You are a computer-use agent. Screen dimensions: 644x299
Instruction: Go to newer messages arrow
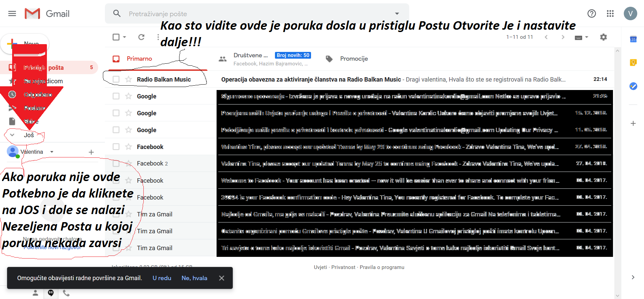point(546,37)
